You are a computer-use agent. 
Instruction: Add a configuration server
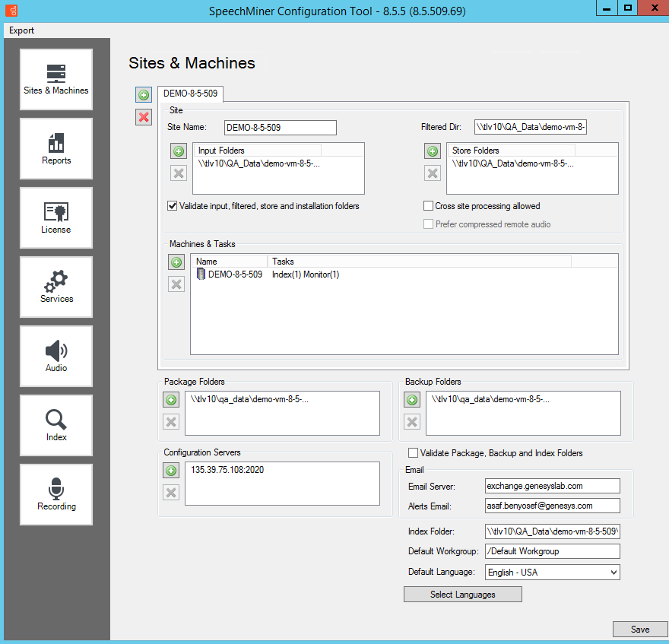[171, 471]
